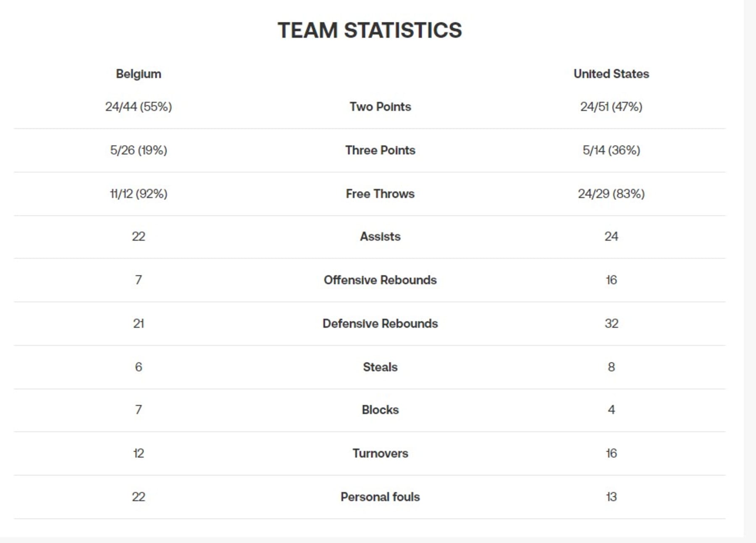
Task: Select the United States column header
Action: click(x=611, y=74)
